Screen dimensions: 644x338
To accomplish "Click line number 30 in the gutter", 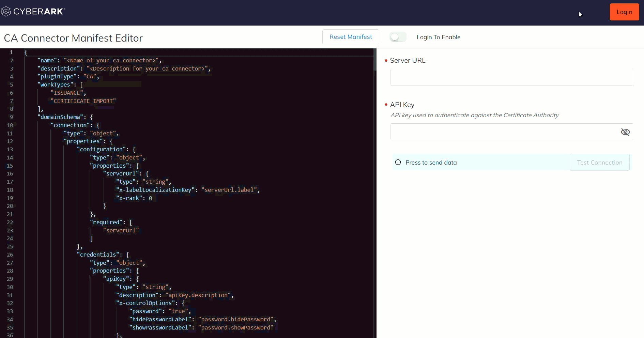I will click(10, 287).
